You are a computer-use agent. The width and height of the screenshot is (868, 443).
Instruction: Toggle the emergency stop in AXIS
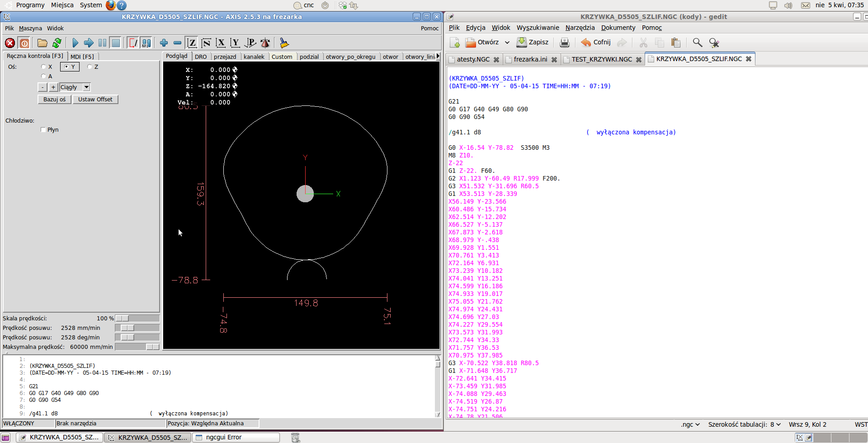pos(10,43)
